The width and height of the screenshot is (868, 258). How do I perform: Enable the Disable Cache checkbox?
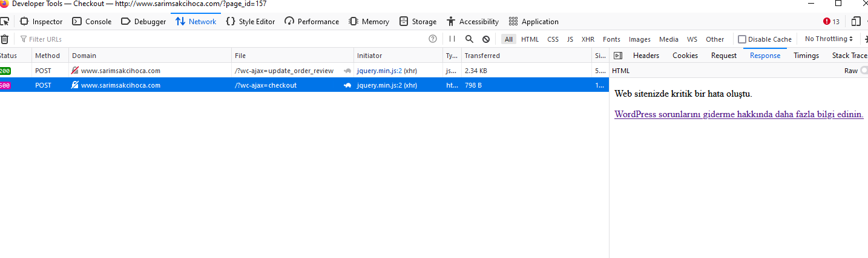click(742, 39)
